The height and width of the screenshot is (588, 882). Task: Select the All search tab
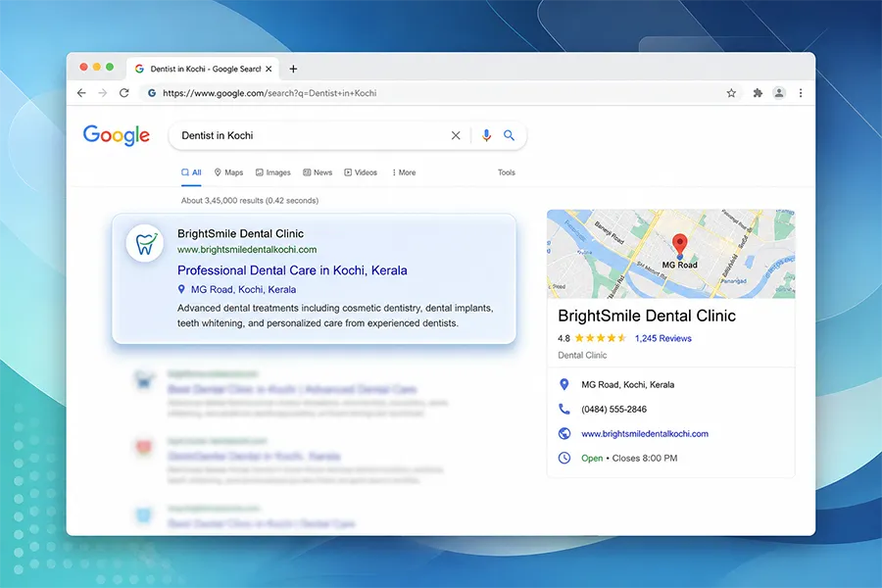point(191,172)
